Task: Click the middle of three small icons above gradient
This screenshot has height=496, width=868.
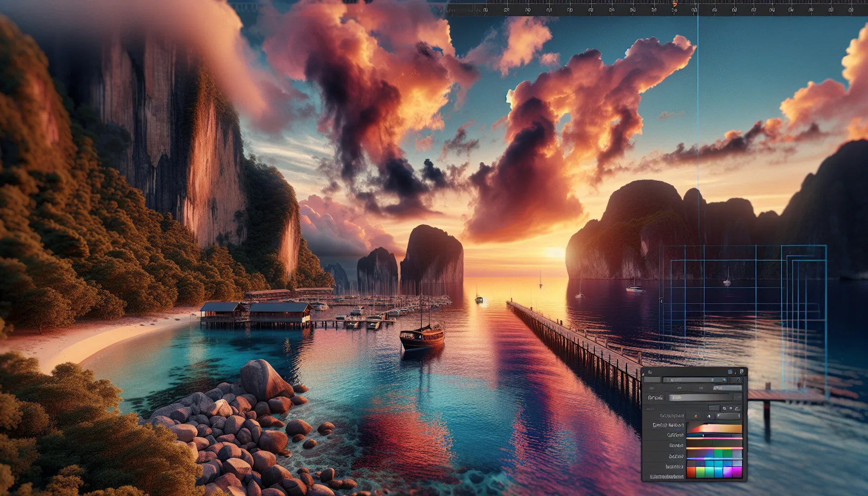Action: click(730, 409)
